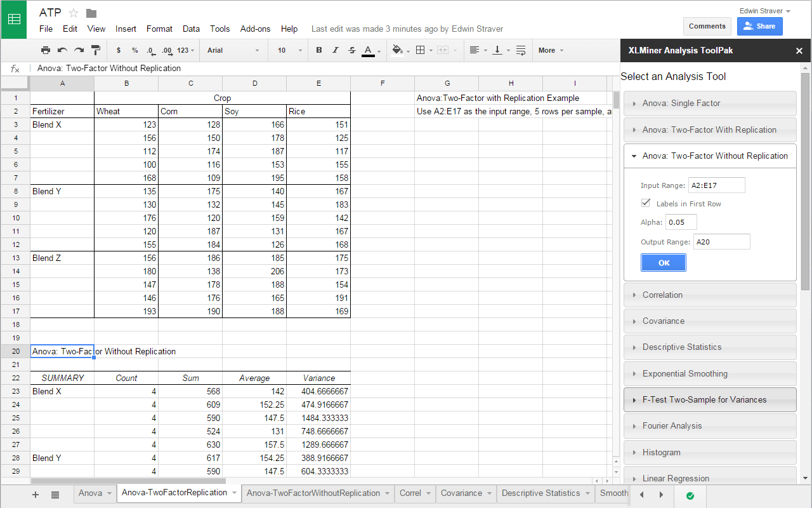This screenshot has height=508, width=812.
Task: Toggle bold formatting
Action: (x=319, y=50)
